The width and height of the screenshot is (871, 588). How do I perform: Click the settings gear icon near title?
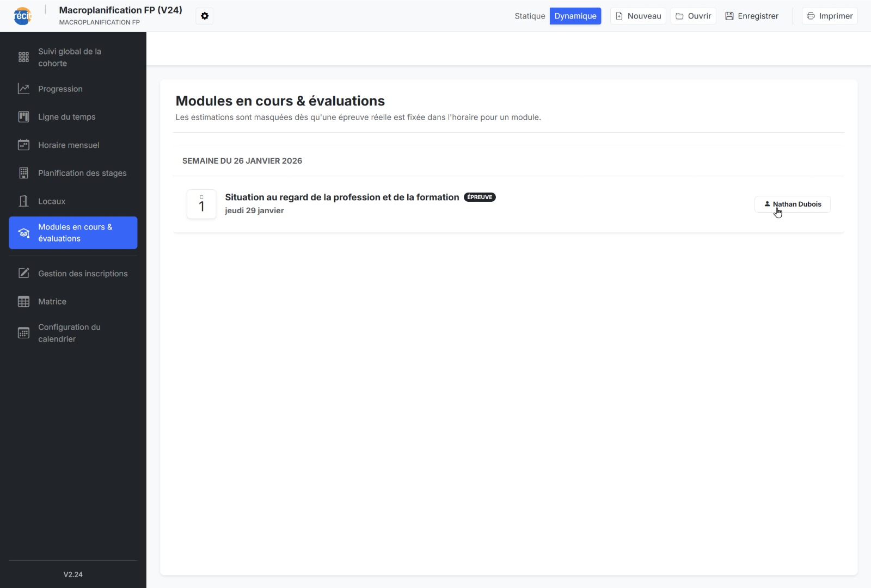205,16
